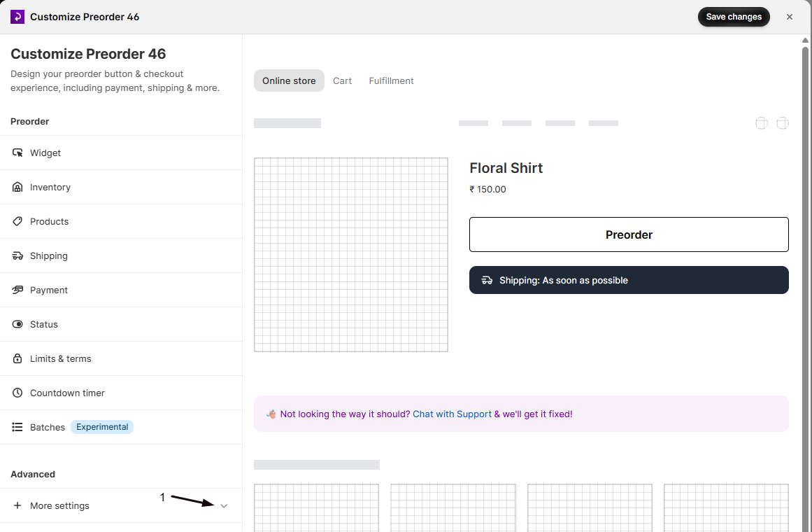This screenshot has height=532, width=812.
Task: Click the Preorder button in preview
Action: (629, 234)
